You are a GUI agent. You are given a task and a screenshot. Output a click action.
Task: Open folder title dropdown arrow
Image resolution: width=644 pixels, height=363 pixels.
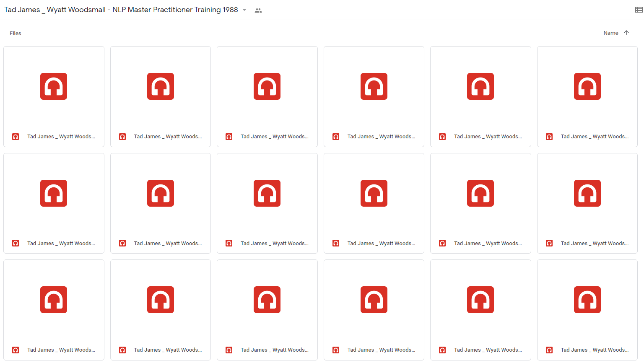(244, 10)
